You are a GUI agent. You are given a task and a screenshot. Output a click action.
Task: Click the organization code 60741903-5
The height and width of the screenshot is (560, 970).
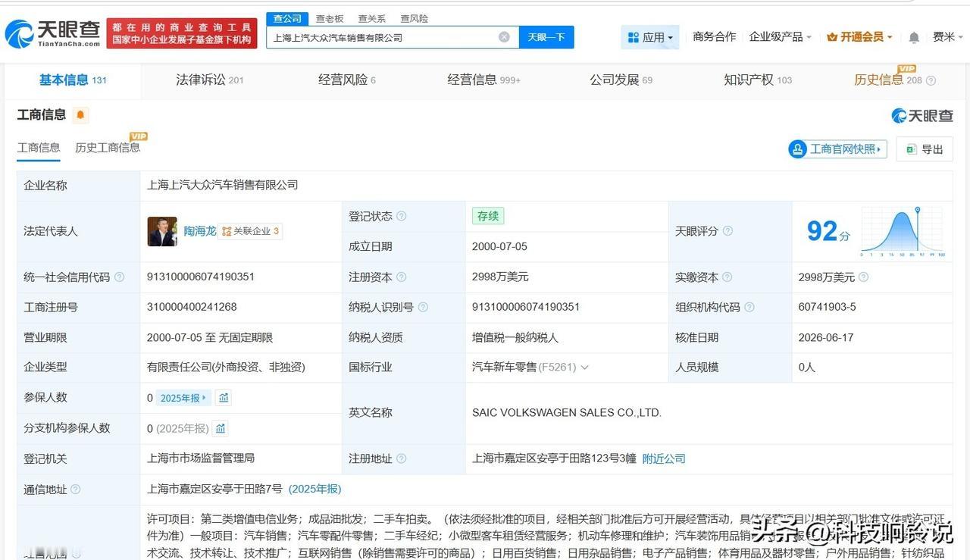(828, 307)
